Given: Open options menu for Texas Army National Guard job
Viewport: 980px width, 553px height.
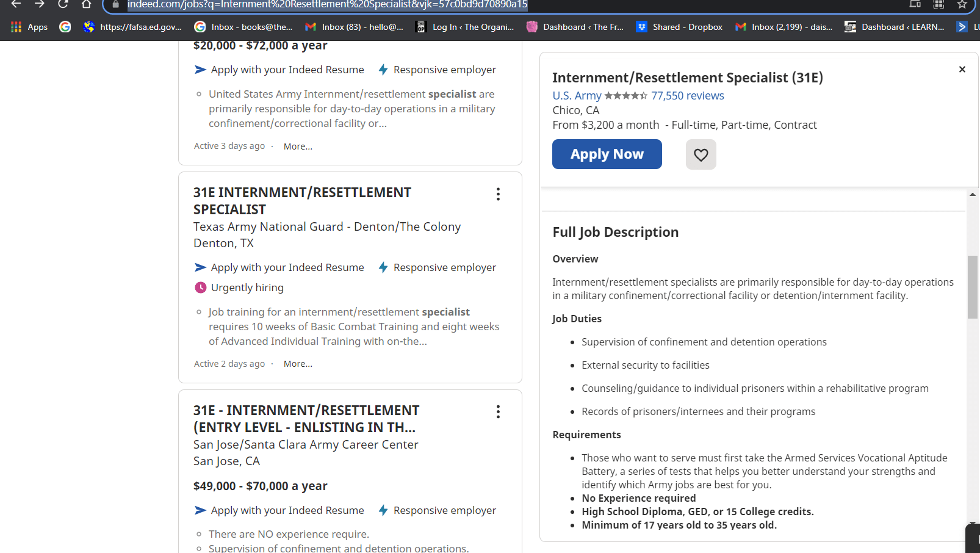Looking at the screenshot, I should (498, 194).
